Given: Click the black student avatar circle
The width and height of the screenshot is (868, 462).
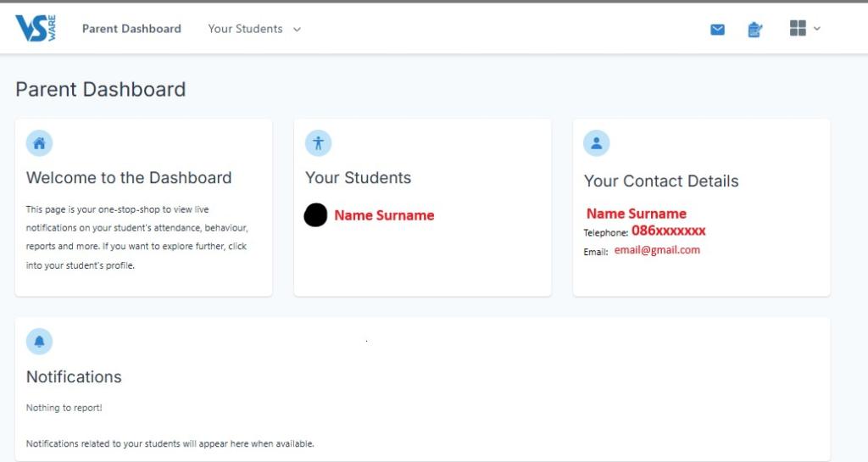Looking at the screenshot, I should click(x=315, y=214).
